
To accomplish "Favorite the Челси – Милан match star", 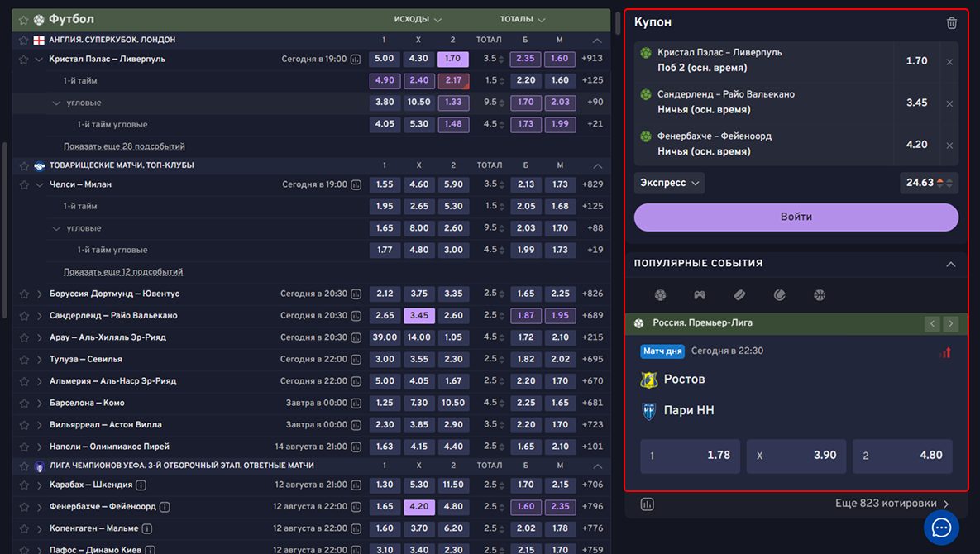I will [x=23, y=185].
